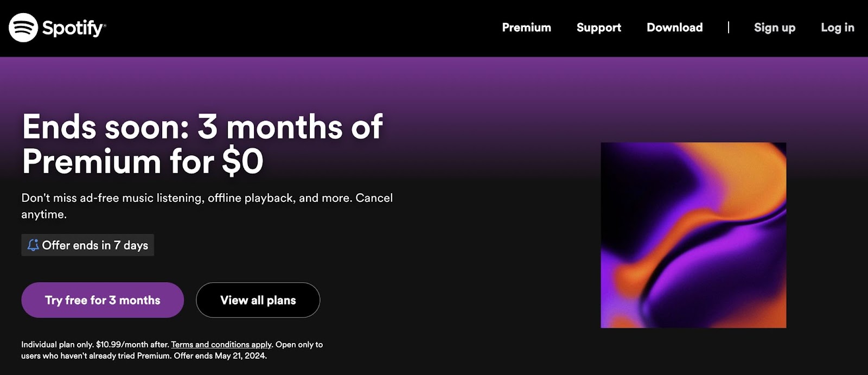Open the Terms and conditions apply link
868x375 pixels.
click(x=221, y=344)
